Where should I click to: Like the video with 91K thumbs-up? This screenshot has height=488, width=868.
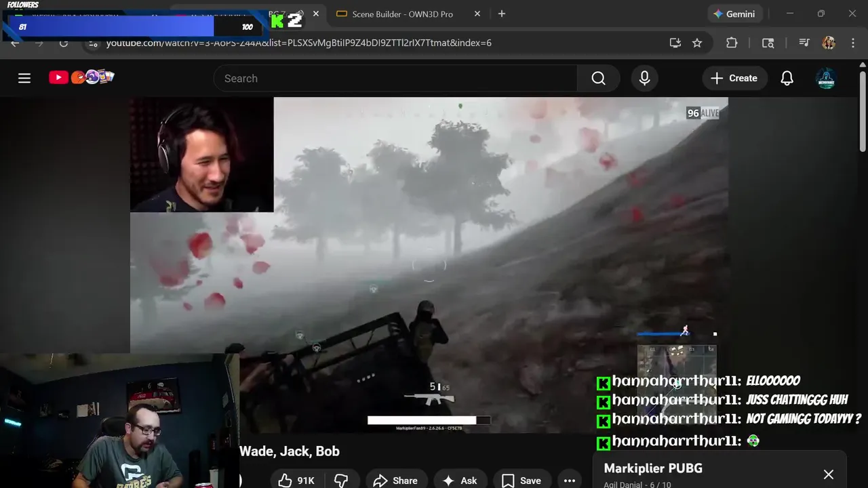pyautogui.click(x=296, y=481)
